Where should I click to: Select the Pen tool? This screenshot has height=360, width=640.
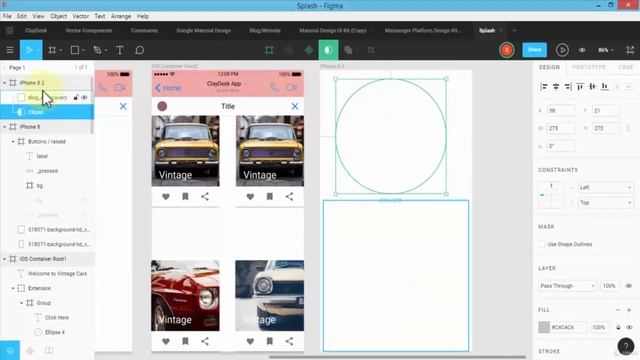[x=97, y=50]
